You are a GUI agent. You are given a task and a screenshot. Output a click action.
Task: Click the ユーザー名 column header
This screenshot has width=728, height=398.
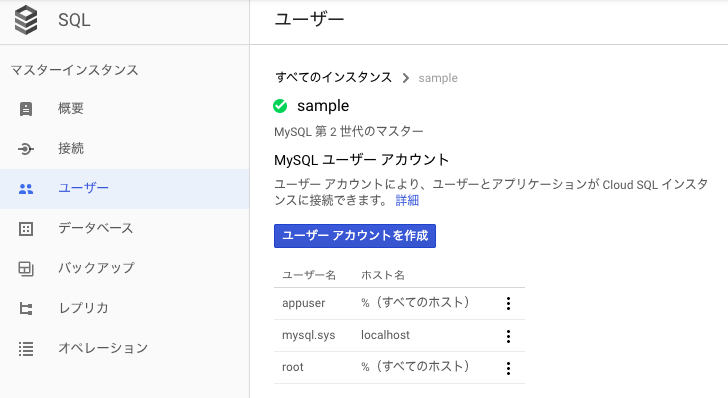309,275
